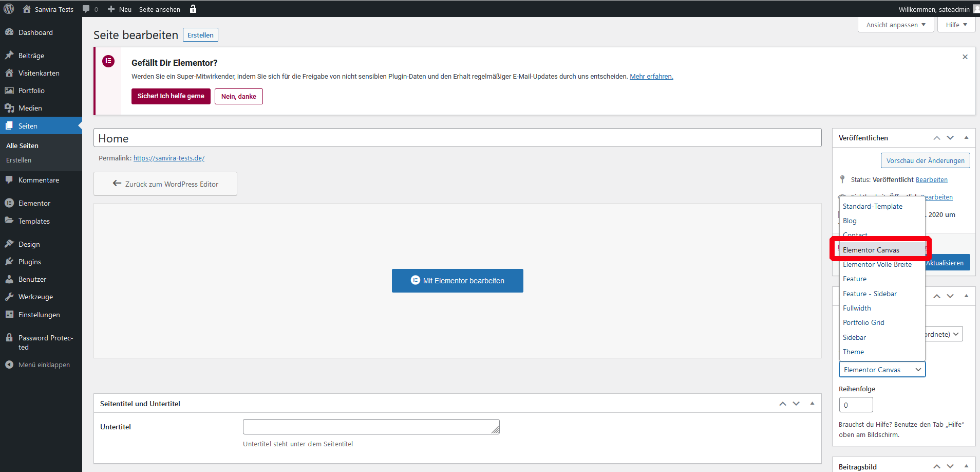Viewport: 980px width, 472px height.
Task: Click Sicher! Ich helfe gerne button
Action: [171, 96]
